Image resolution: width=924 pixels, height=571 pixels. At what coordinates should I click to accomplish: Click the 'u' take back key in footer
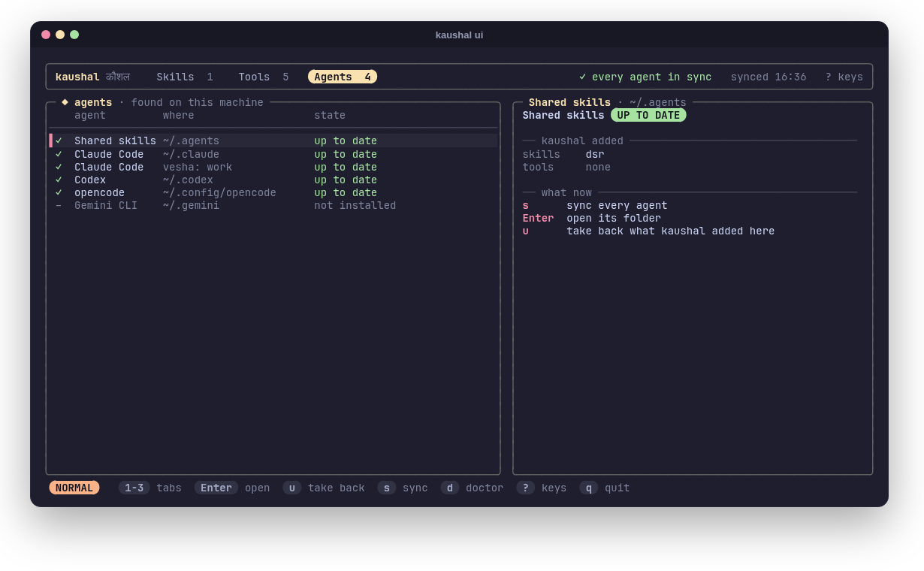[x=292, y=488]
